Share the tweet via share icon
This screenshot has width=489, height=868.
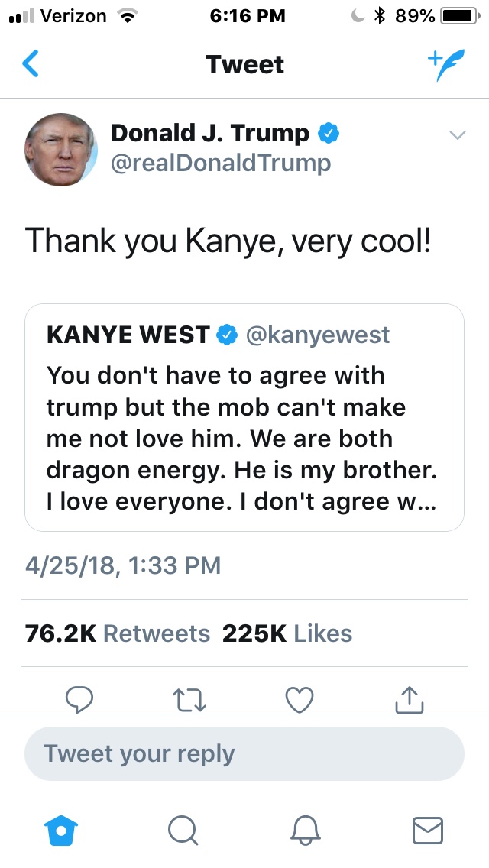point(409,698)
